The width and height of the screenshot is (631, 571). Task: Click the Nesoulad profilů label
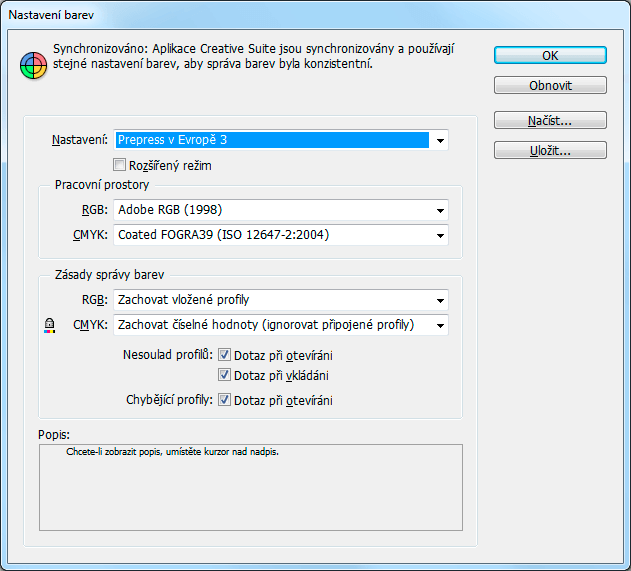(167, 355)
